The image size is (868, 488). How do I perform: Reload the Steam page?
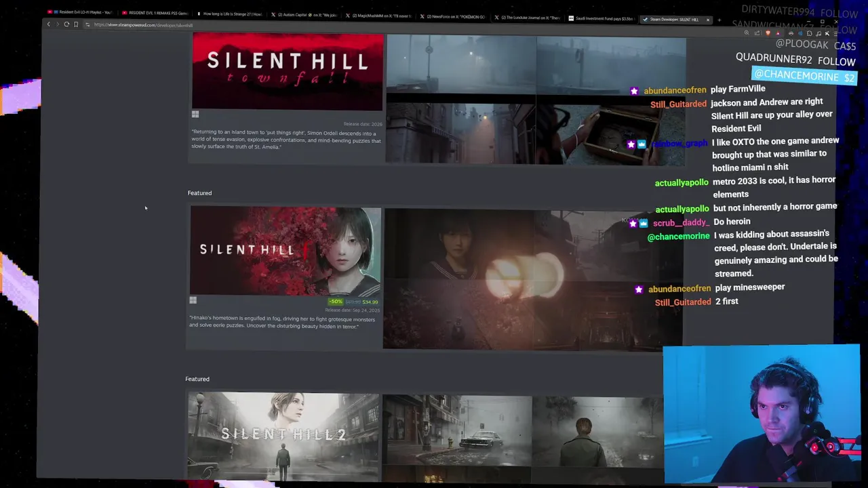tap(66, 24)
